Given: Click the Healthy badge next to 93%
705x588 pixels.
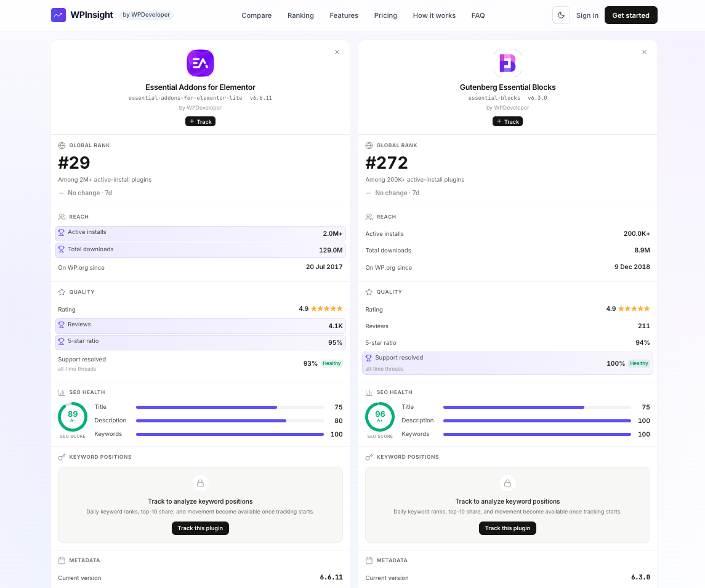Looking at the screenshot, I should [x=332, y=363].
